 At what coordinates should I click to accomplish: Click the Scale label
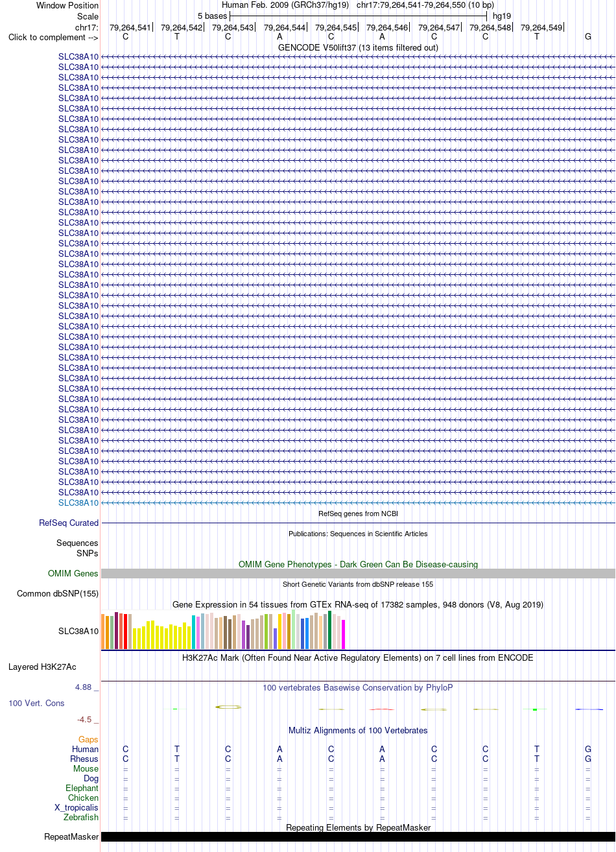point(88,16)
